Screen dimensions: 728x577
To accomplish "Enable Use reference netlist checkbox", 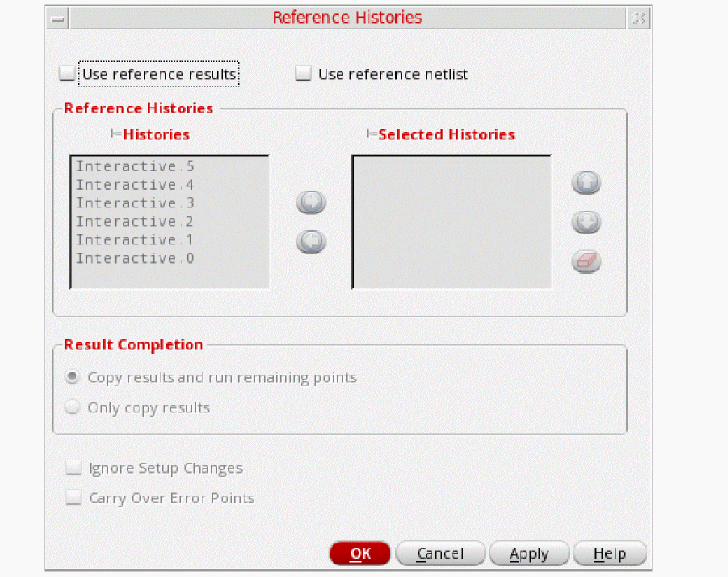I will [x=303, y=73].
